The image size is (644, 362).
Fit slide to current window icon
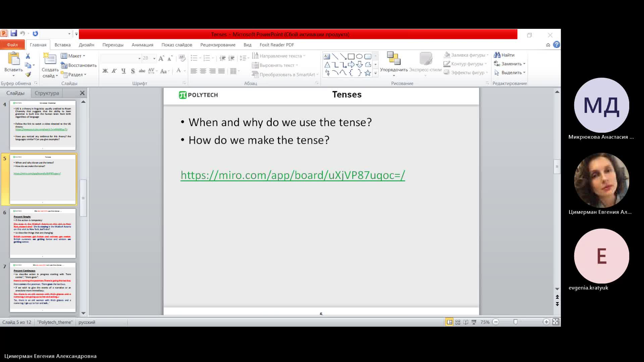(556, 322)
